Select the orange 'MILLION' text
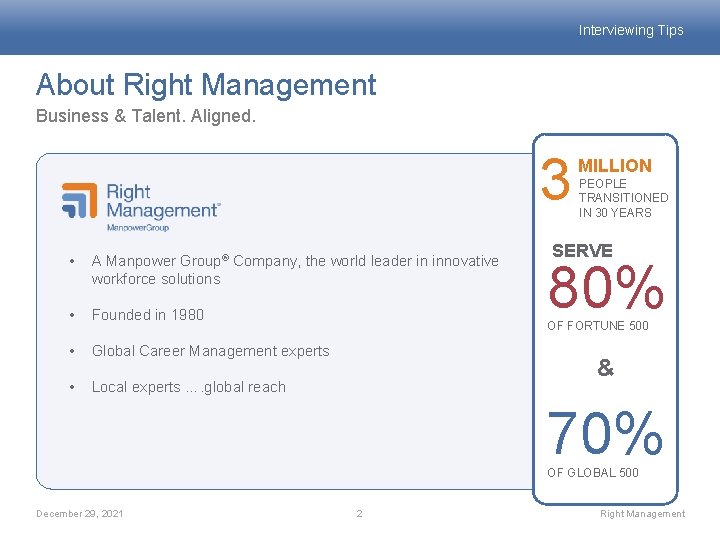Image resolution: width=720 pixels, height=540 pixels. pyautogui.click(x=615, y=166)
